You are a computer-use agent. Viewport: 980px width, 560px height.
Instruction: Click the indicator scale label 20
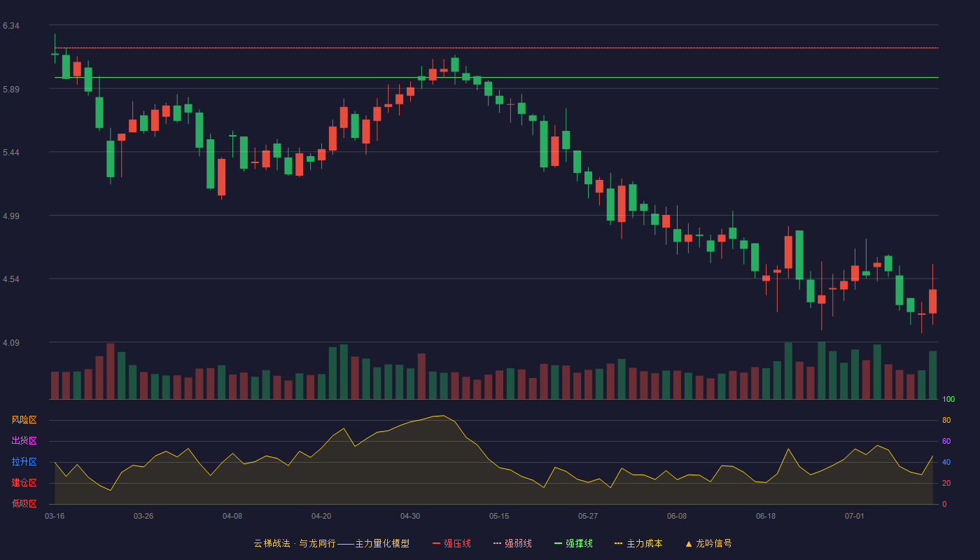[x=946, y=483]
